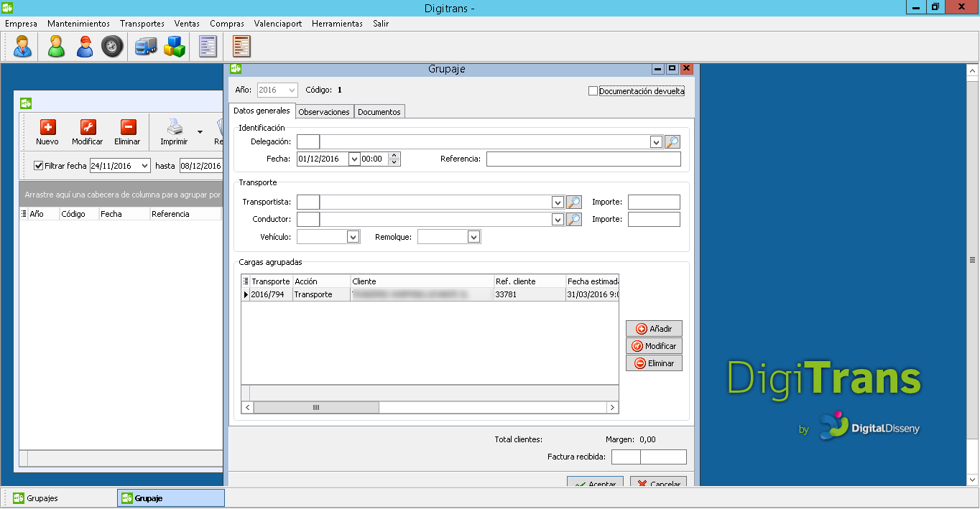This screenshot has height=509, width=980.
Task: Select the 2016/794 transport row
Action: (x=430, y=294)
